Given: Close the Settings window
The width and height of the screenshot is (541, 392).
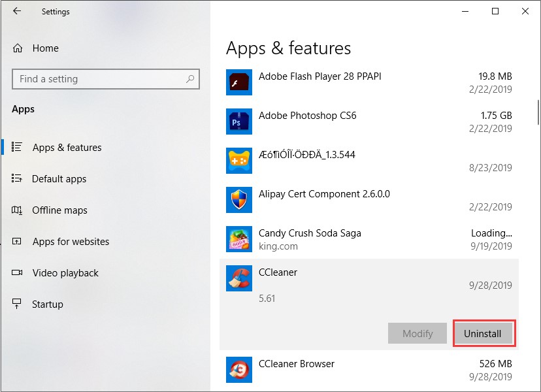Looking at the screenshot, I should (x=525, y=11).
